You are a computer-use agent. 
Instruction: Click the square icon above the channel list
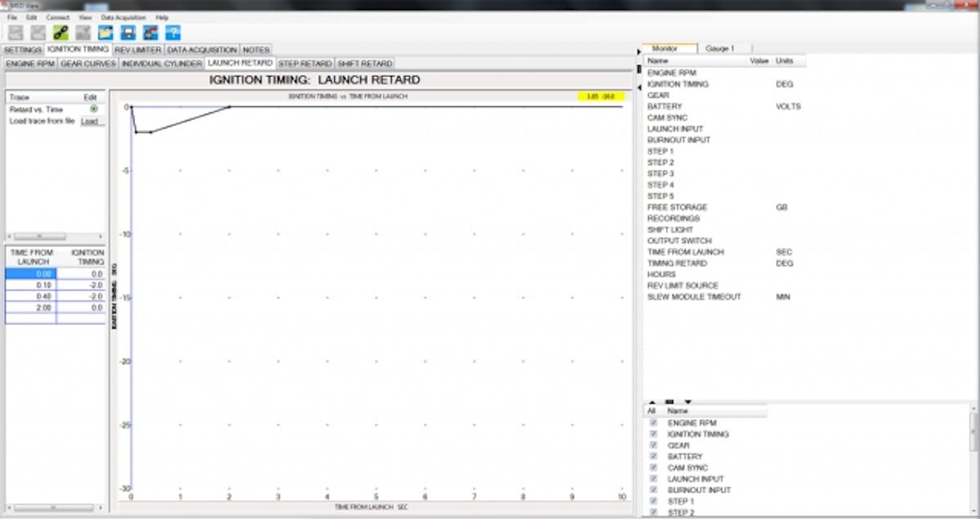click(x=670, y=401)
